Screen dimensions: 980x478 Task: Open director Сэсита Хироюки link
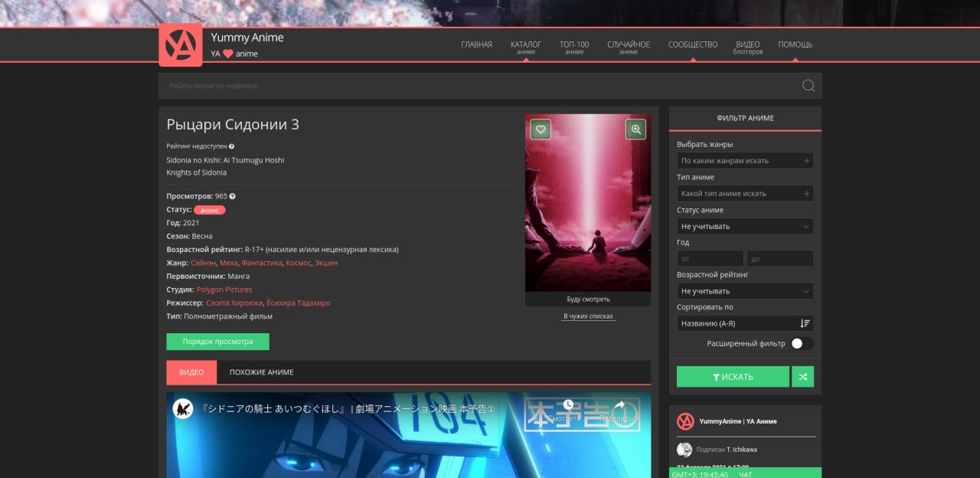(x=234, y=303)
